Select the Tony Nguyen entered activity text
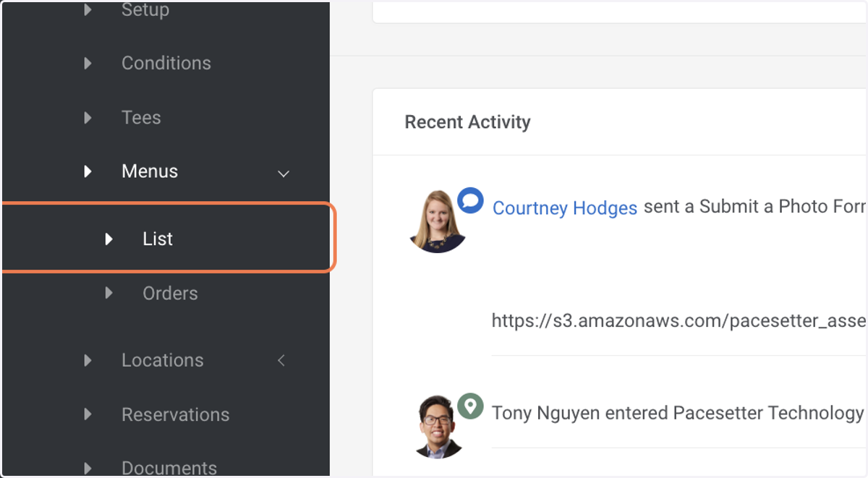Viewport: 868px width, 478px height. (x=678, y=413)
